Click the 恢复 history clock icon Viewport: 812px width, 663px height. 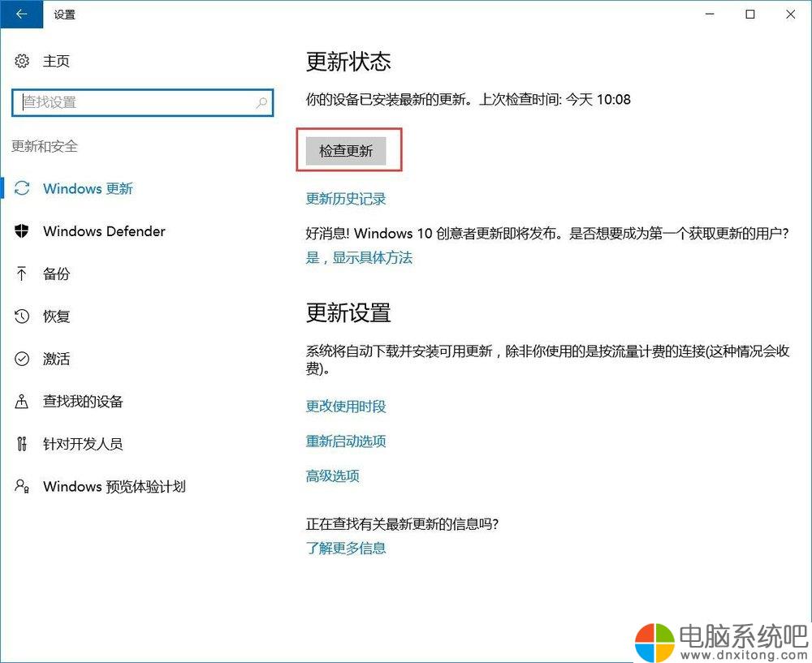[x=22, y=316]
